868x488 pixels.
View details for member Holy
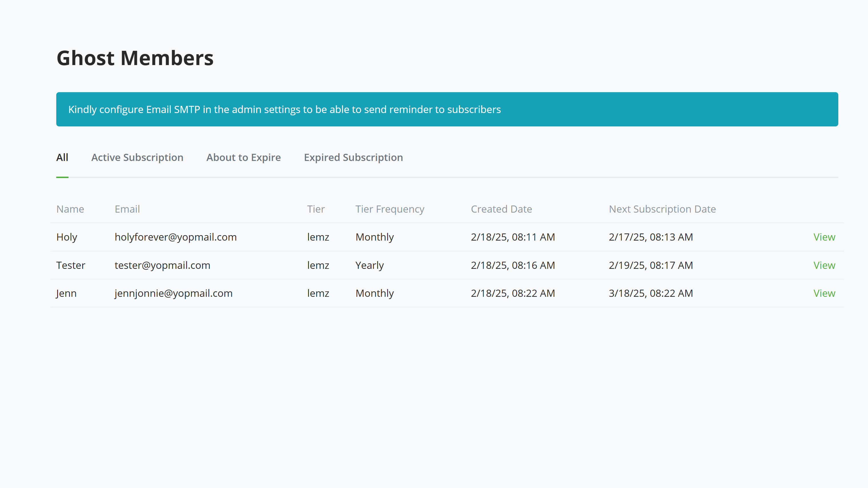click(x=824, y=237)
